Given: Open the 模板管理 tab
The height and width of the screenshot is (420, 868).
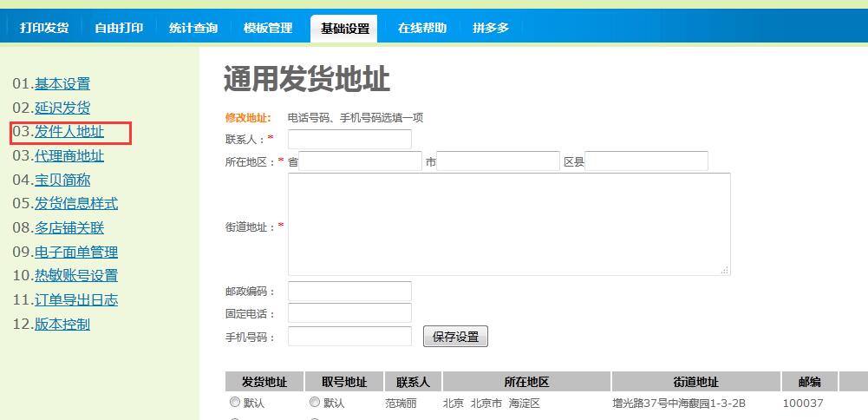Looking at the screenshot, I should click(x=268, y=28).
